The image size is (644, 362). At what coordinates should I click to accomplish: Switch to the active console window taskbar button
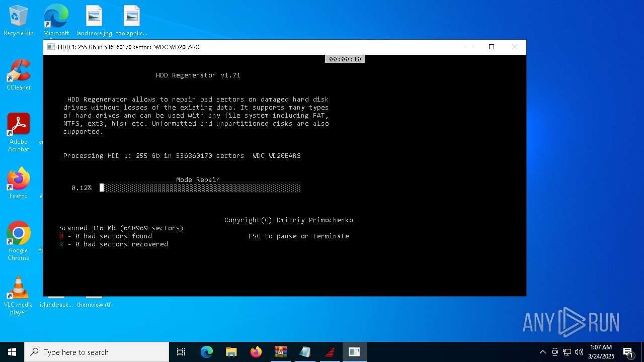pos(355,352)
